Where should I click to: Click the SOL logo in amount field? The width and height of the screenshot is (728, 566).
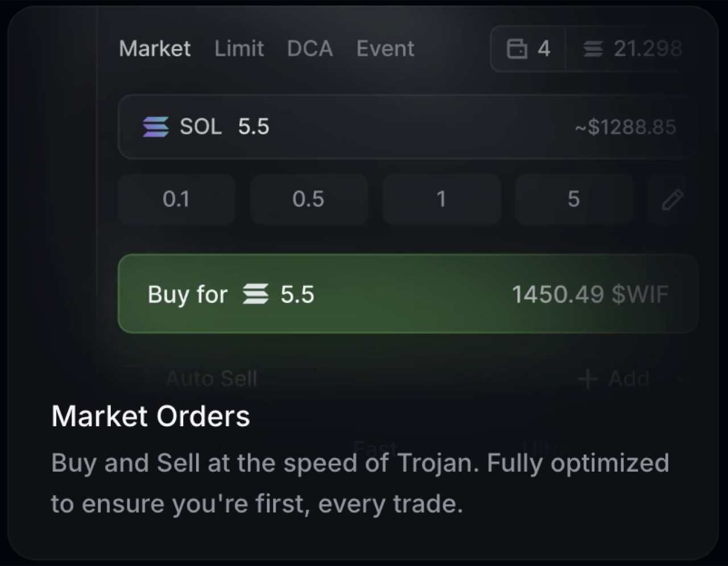(155, 126)
